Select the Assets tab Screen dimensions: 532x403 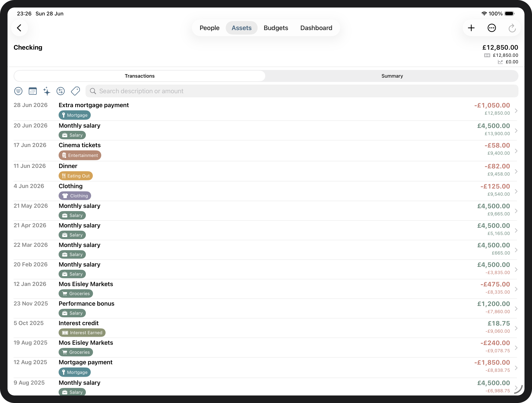[x=241, y=28]
